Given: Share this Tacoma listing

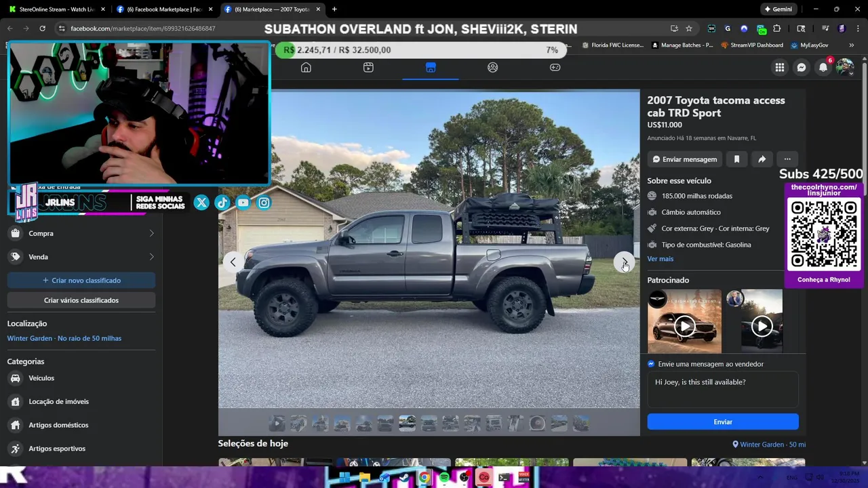Looking at the screenshot, I should pyautogui.click(x=762, y=159).
